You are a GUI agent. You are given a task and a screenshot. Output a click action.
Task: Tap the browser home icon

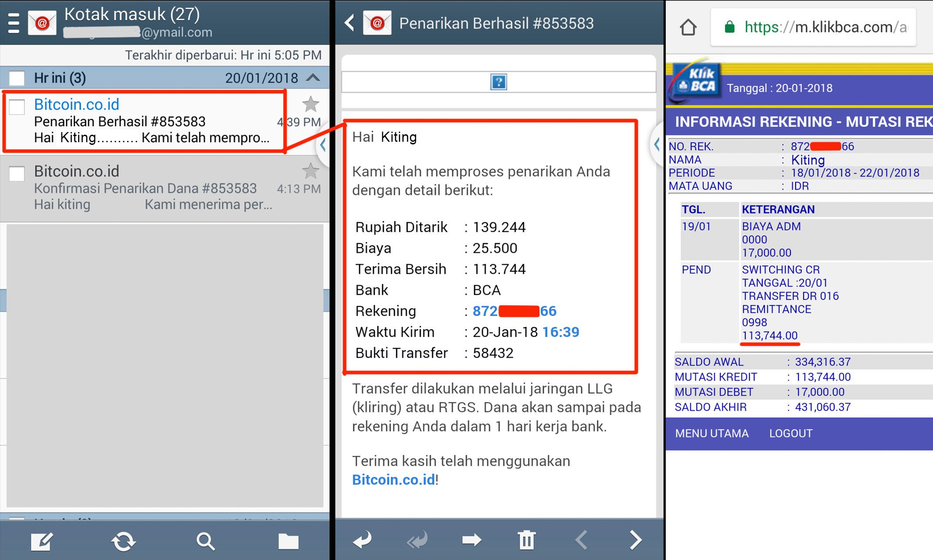point(688,27)
